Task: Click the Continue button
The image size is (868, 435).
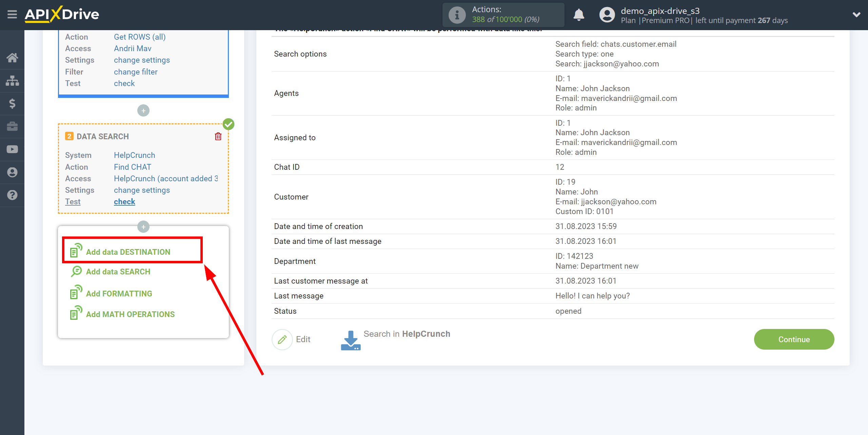Action: coord(794,339)
